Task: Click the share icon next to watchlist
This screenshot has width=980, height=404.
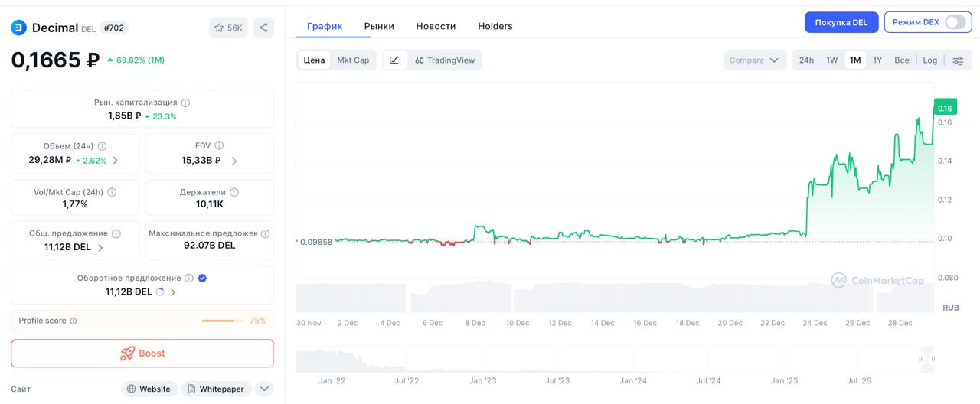Action: coord(263,28)
